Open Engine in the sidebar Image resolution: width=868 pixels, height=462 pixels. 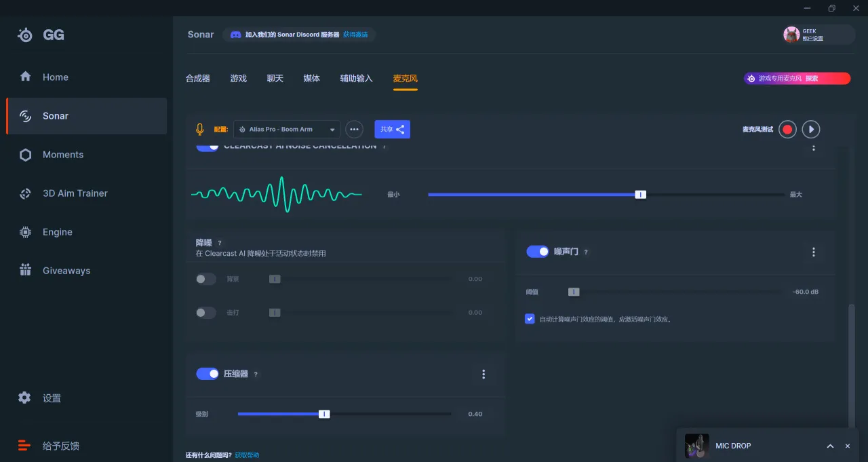coord(86,232)
